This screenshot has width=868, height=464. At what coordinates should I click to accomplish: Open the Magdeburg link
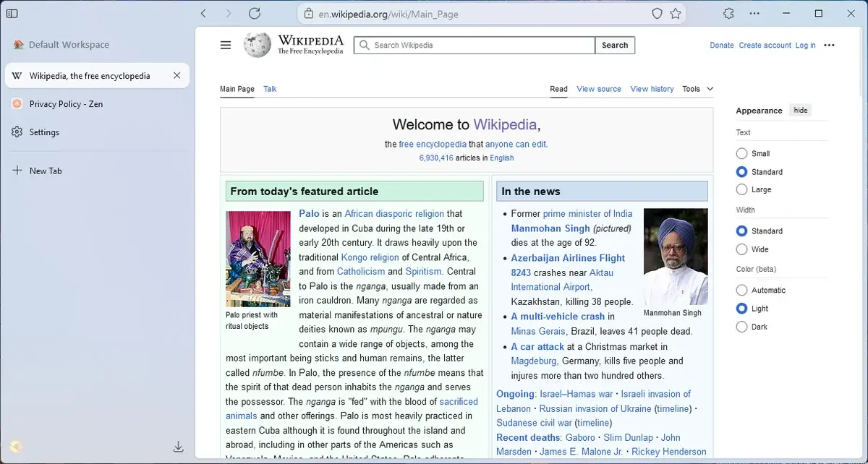coord(534,361)
